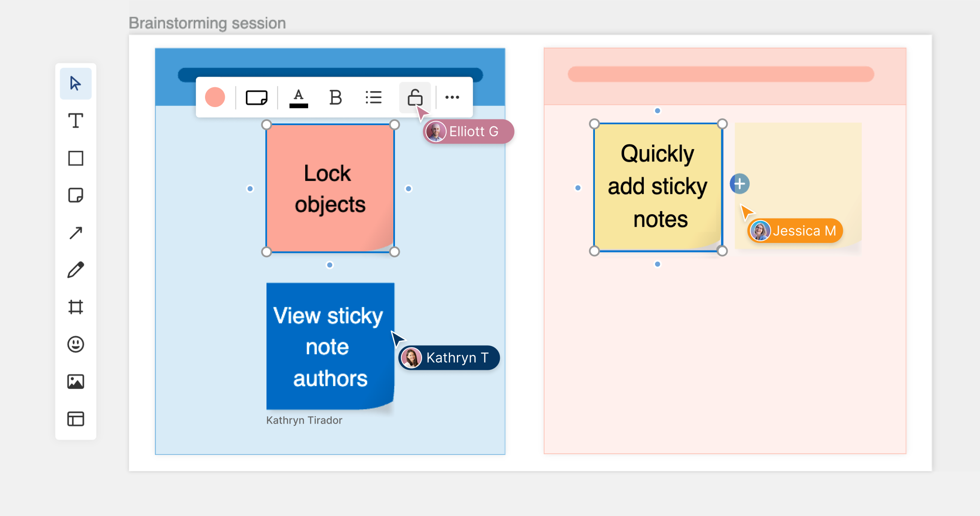The image size is (980, 516).
Task: Choose the connector arrow tool
Action: [x=76, y=232]
